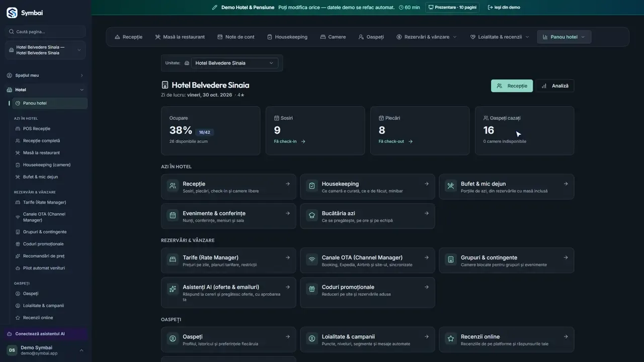The image size is (644, 362).
Task: Click the Canale OTA wifi icon card
Action: click(312, 260)
